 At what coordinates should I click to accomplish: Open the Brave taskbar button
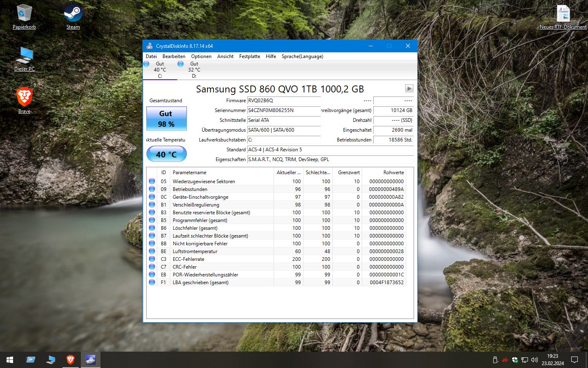coord(71,360)
